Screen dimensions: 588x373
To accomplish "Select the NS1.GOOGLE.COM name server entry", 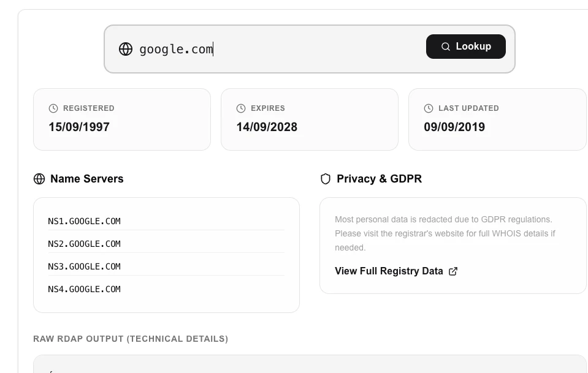I will 84,221.
